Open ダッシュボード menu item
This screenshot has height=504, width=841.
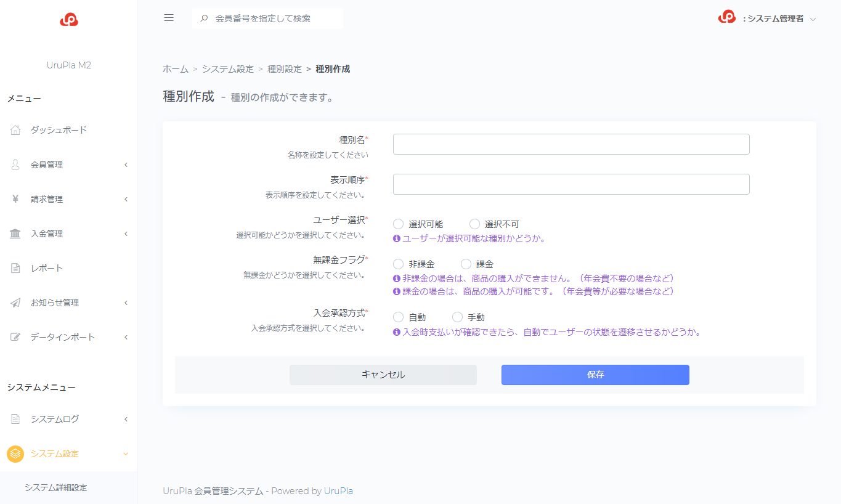click(x=68, y=130)
